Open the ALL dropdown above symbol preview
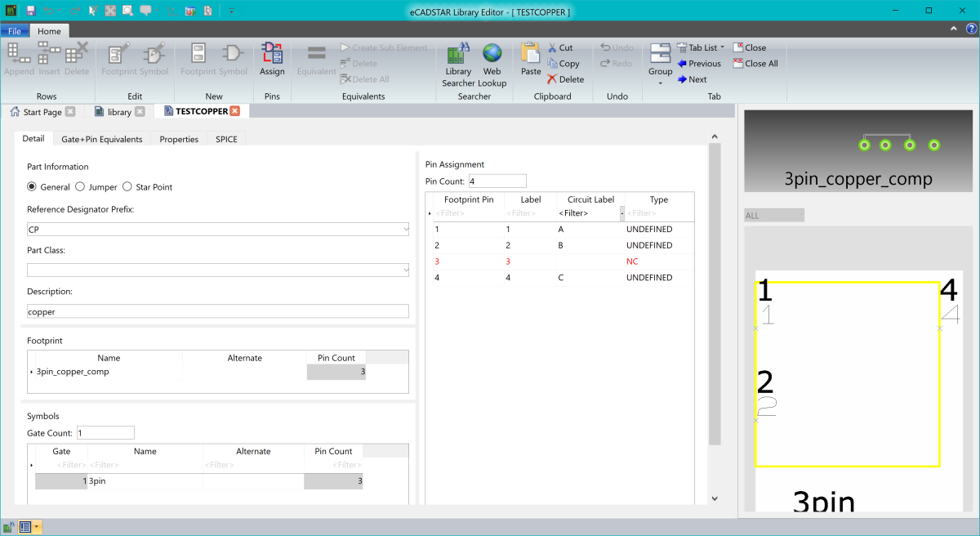Screen dimensions: 980x536 [x=774, y=216]
